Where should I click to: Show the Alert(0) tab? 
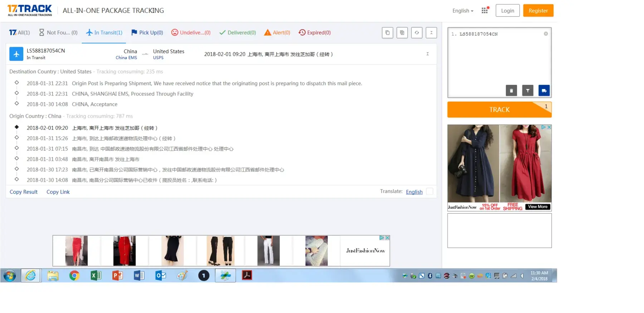tap(277, 33)
